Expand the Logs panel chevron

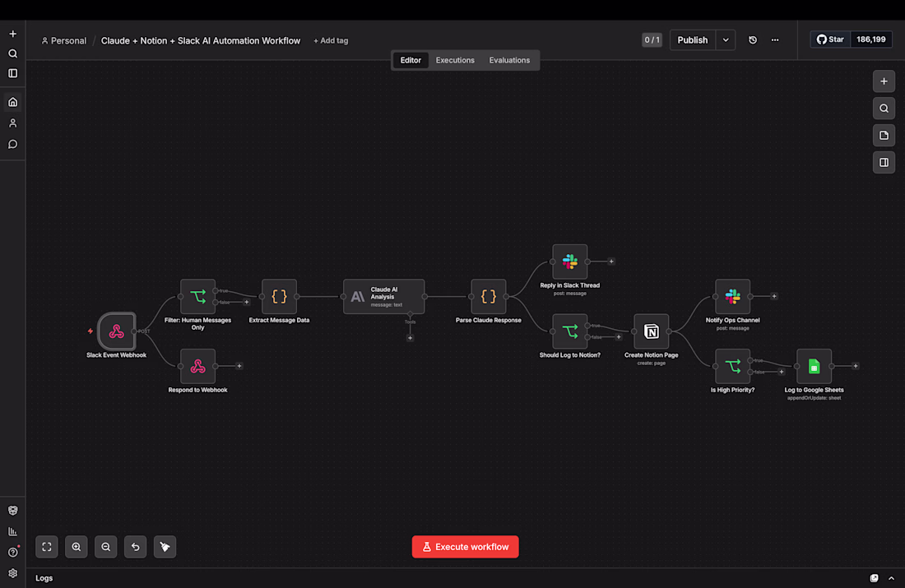(x=891, y=578)
